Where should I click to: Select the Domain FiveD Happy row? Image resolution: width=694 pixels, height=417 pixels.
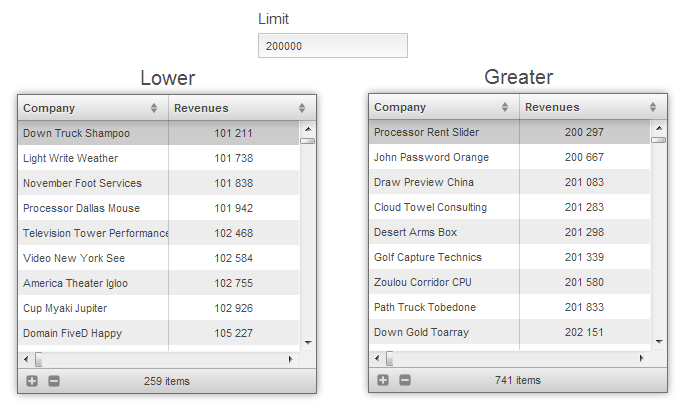click(x=159, y=333)
